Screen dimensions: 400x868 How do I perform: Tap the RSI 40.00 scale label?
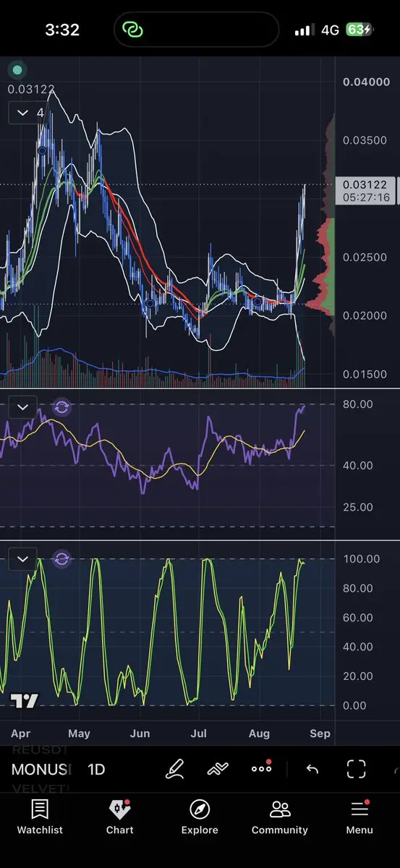pyautogui.click(x=357, y=465)
